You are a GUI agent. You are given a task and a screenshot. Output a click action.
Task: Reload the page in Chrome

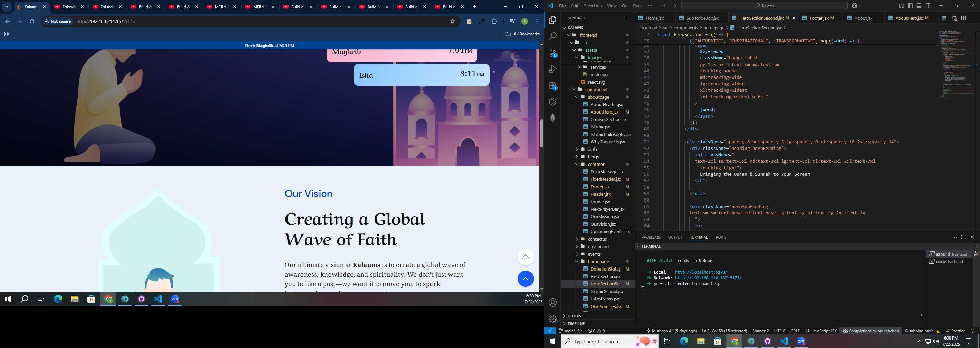pyautogui.click(x=32, y=22)
